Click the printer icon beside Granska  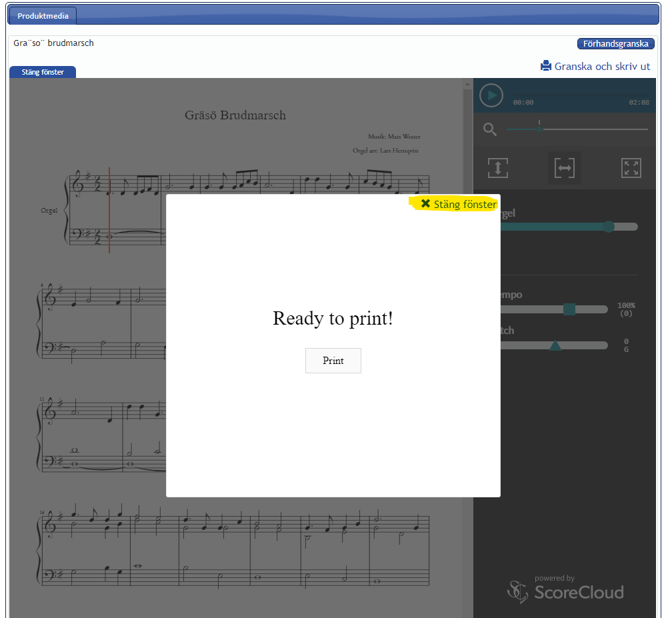click(x=546, y=66)
